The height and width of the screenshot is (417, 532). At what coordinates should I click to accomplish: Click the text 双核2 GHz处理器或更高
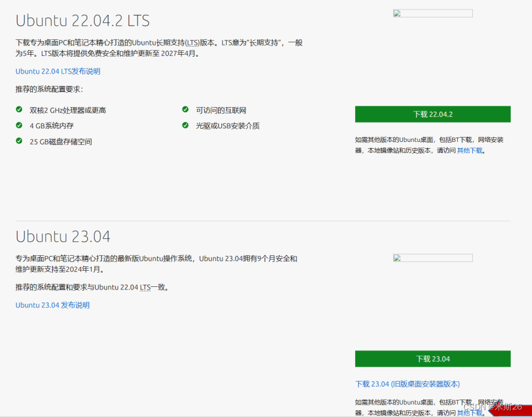(x=68, y=111)
